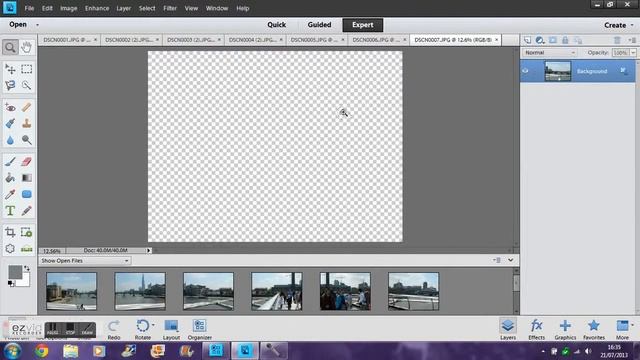Expand the Rotate button dropdown arrow
The image size is (640, 360).
click(153, 325)
